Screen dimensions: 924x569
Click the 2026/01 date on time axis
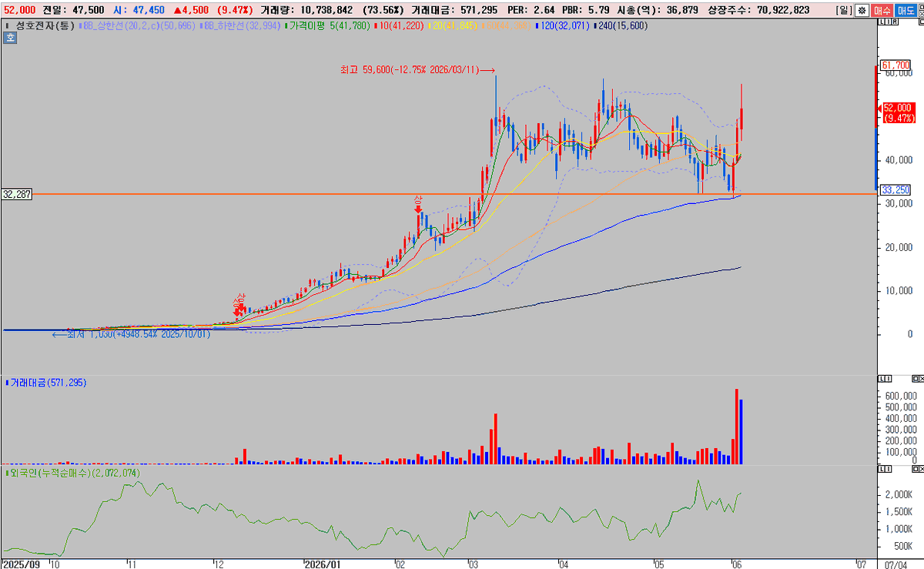click(322, 563)
